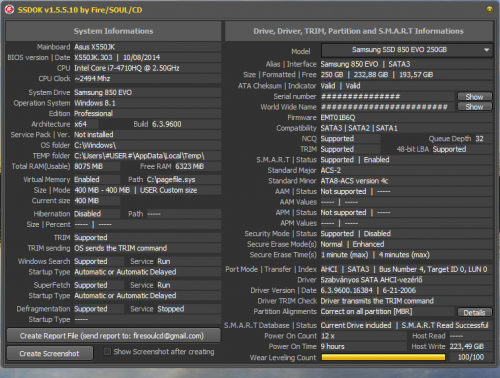Select the CPU value Intel Core i7-4710HQ
Viewport: 500px width, 378px height.
tap(127, 68)
